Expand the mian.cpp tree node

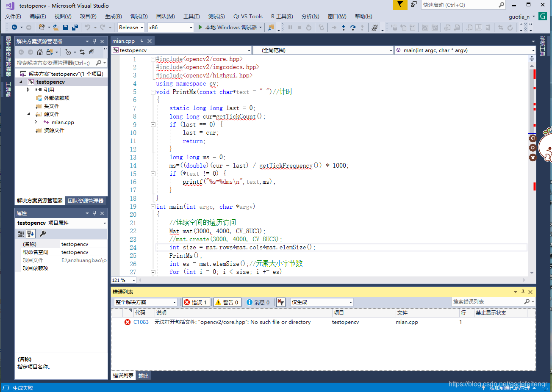(36, 122)
